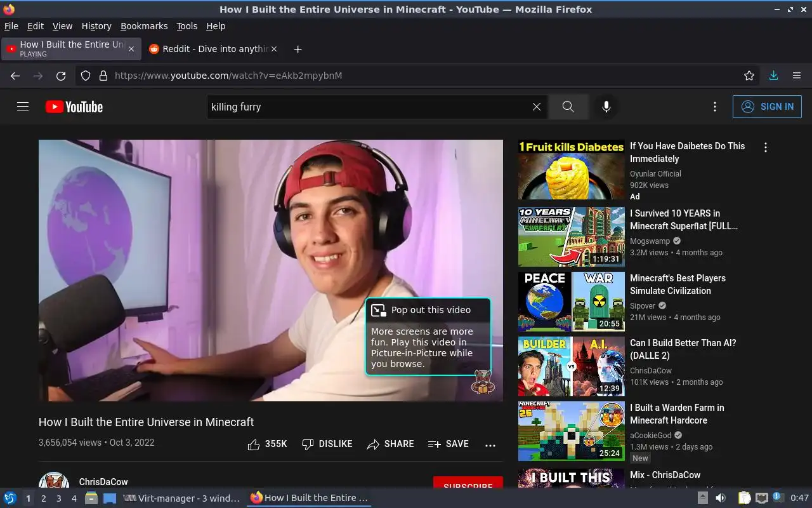Click the SIGN IN button

[767, 107]
